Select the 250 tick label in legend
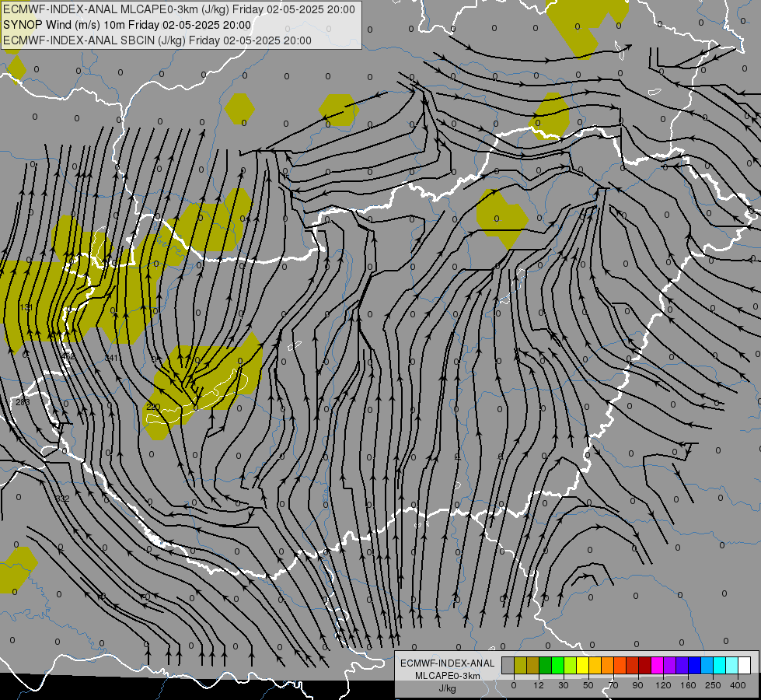 [x=713, y=685]
